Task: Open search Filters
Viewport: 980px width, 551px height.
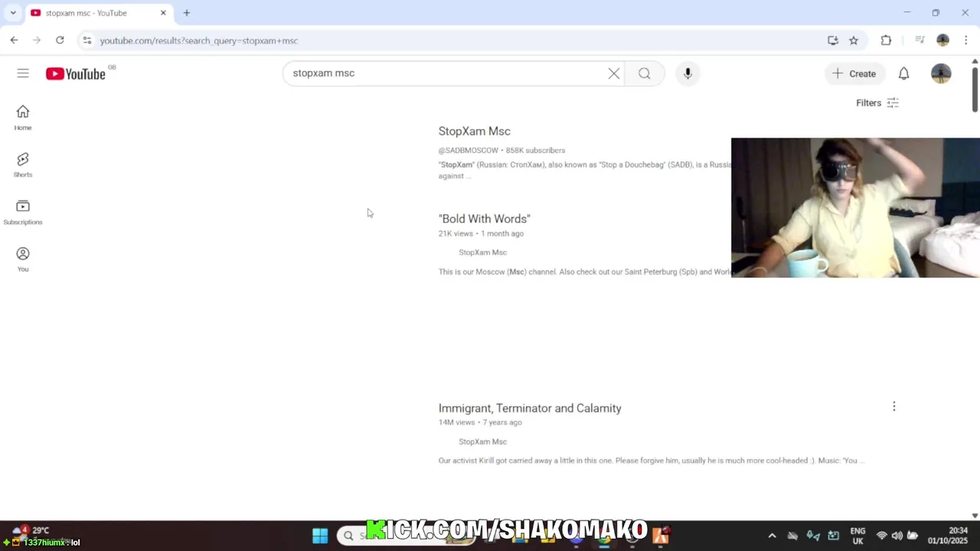Action: 877,103
